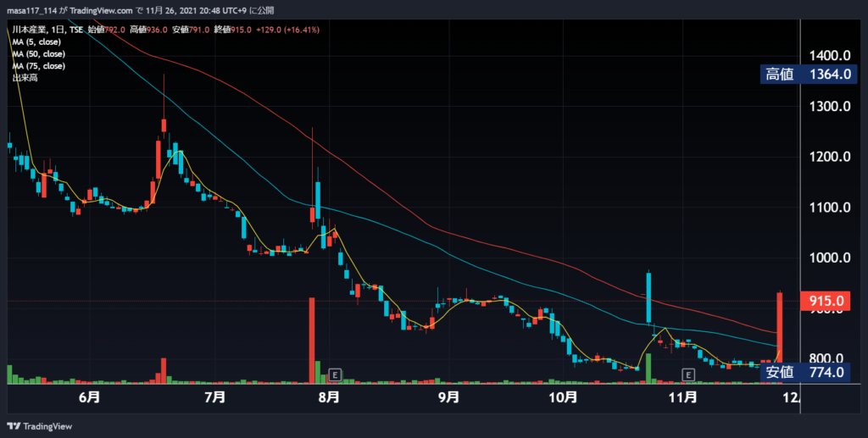The width and height of the screenshot is (868, 438).
Task: Click the 8月 time axis label
Action: (x=329, y=397)
